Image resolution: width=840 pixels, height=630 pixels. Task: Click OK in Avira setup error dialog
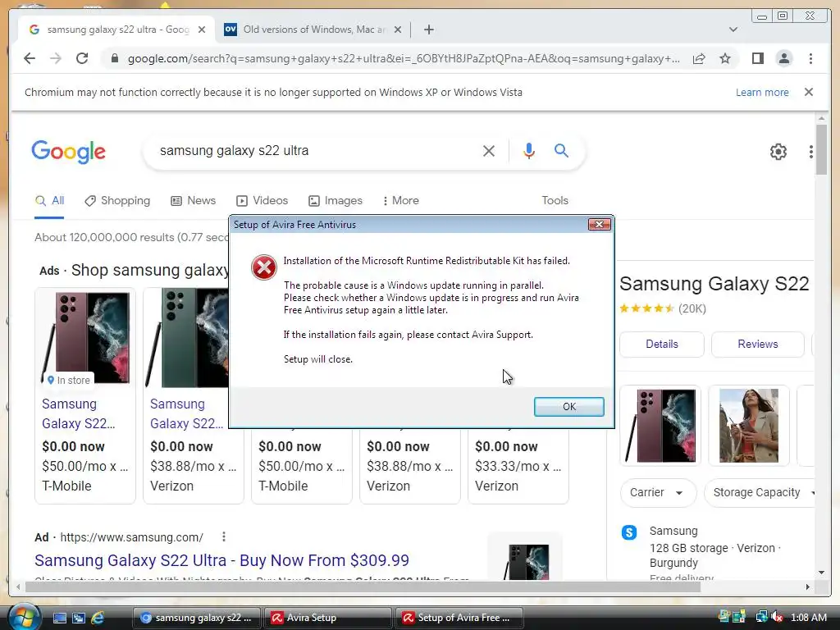click(569, 407)
